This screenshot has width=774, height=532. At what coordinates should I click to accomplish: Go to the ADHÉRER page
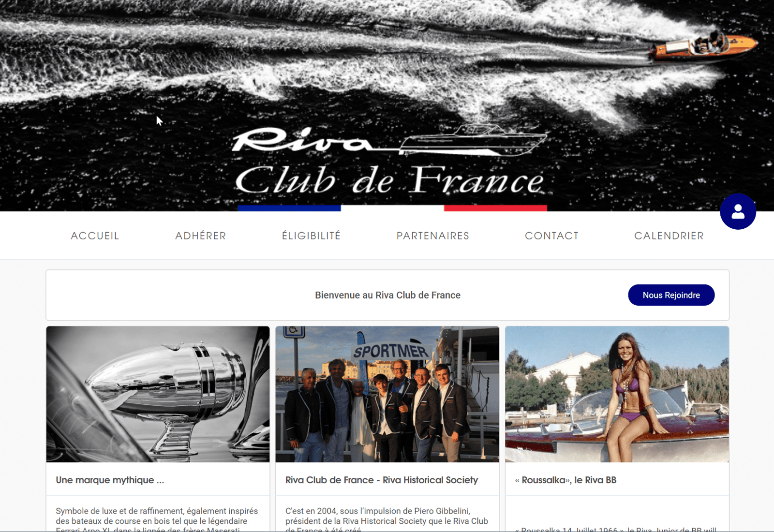coord(200,236)
